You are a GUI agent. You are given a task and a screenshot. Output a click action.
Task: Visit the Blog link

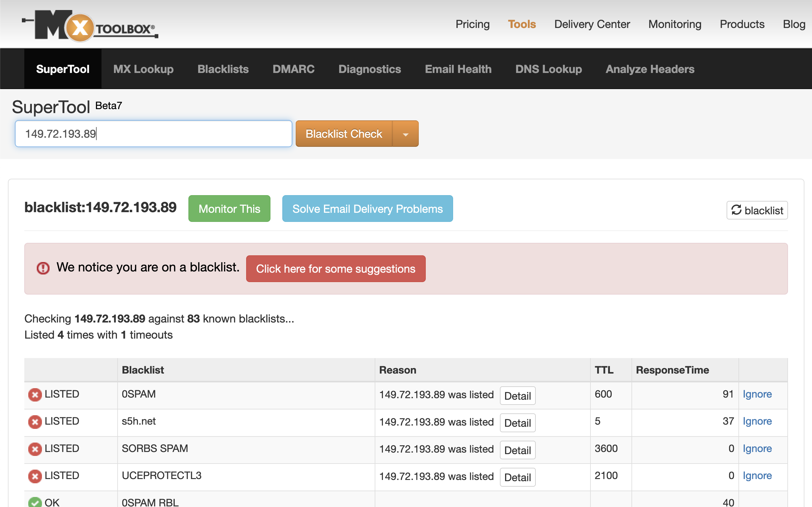794,24
